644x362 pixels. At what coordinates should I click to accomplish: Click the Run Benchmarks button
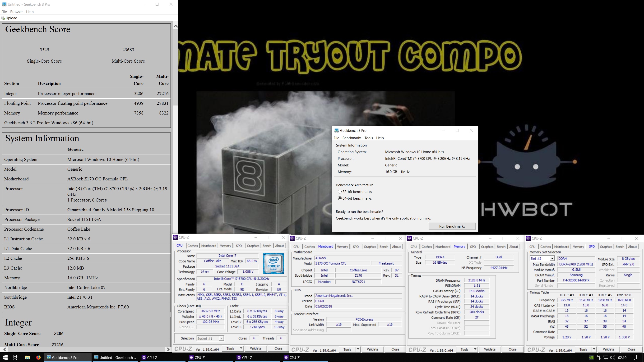tap(452, 226)
